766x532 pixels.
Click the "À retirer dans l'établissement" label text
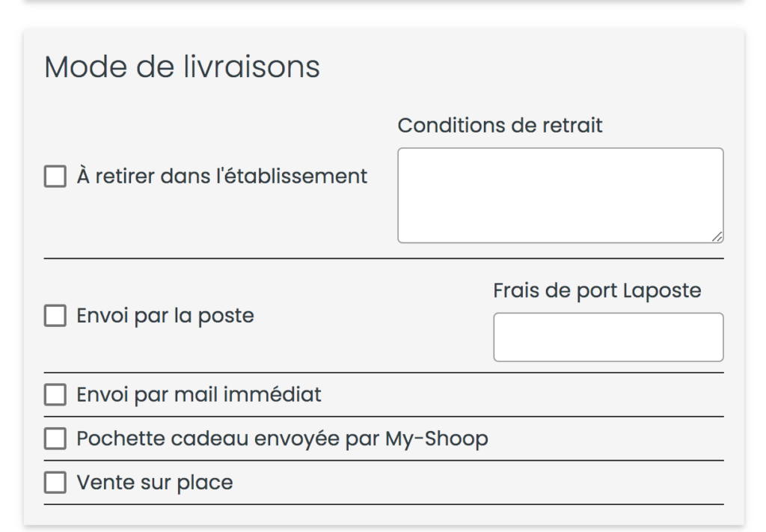[221, 177]
